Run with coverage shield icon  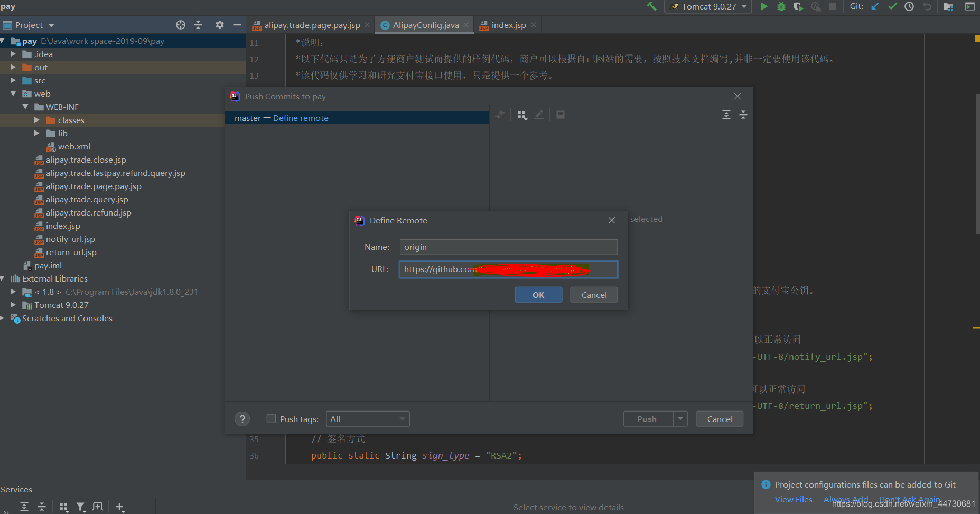(798, 6)
